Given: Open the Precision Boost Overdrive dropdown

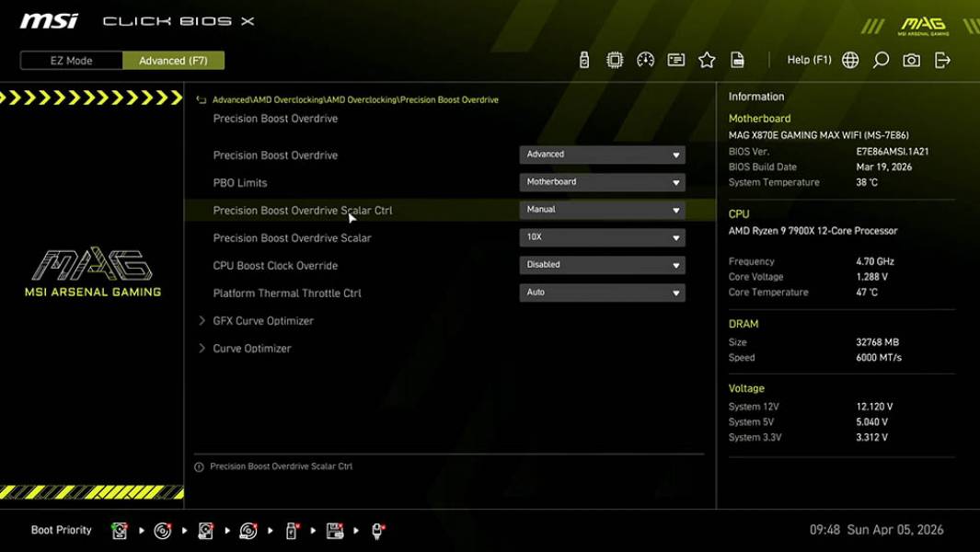Looking at the screenshot, I should pos(602,154).
